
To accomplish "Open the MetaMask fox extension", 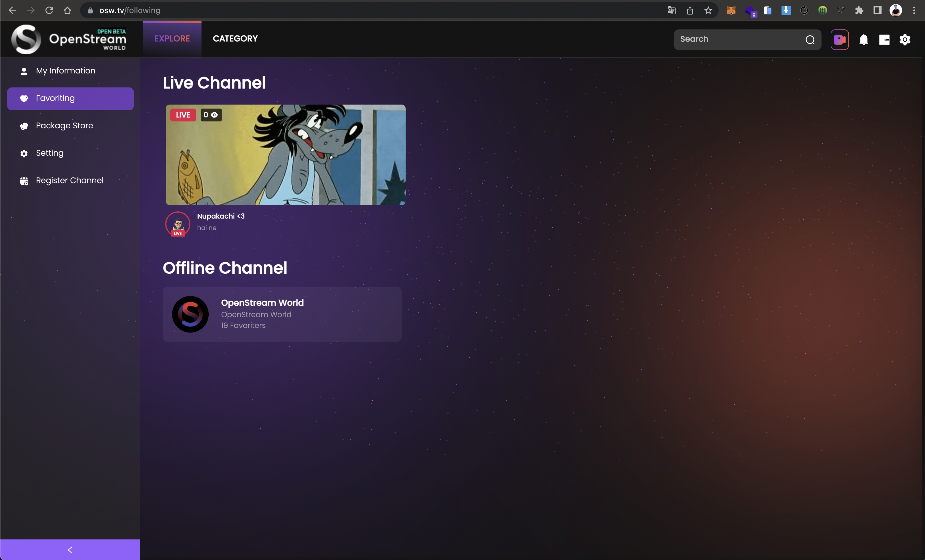I will coord(731,11).
